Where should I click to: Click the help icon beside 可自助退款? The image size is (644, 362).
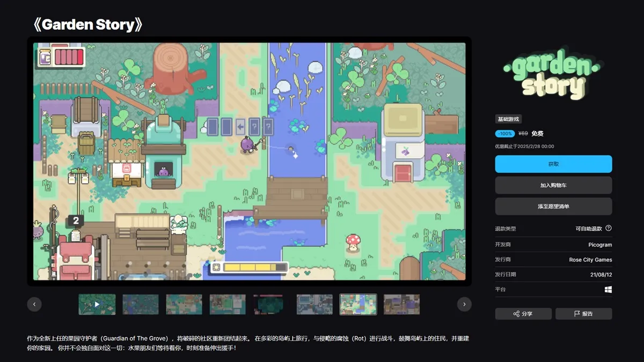(609, 228)
